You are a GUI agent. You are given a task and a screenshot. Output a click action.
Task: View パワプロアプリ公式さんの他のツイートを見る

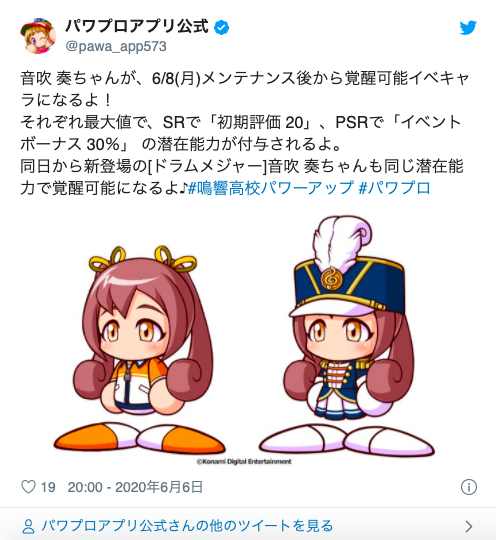[187, 526]
